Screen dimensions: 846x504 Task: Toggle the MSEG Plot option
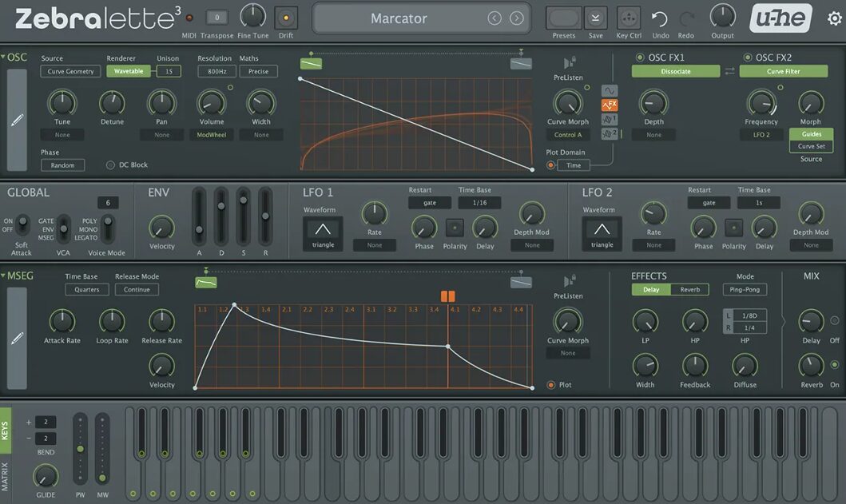pos(551,385)
